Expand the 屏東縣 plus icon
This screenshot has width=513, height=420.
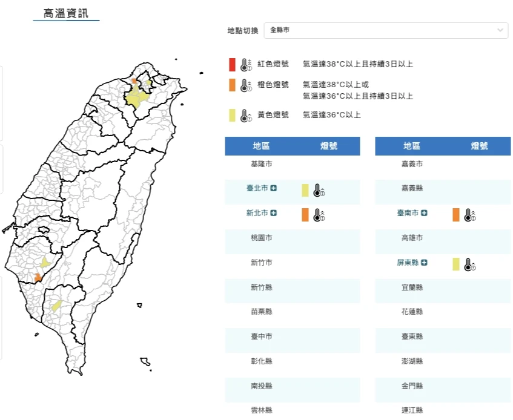coord(424,263)
